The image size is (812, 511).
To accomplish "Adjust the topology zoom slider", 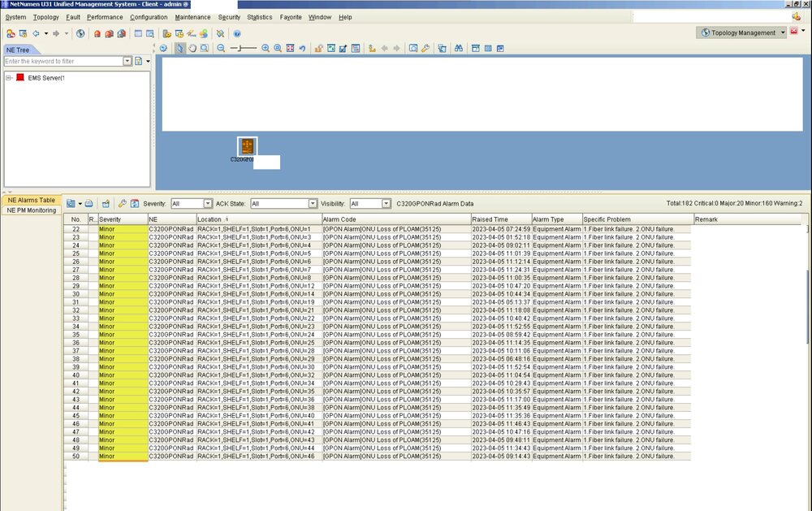I will (x=243, y=49).
